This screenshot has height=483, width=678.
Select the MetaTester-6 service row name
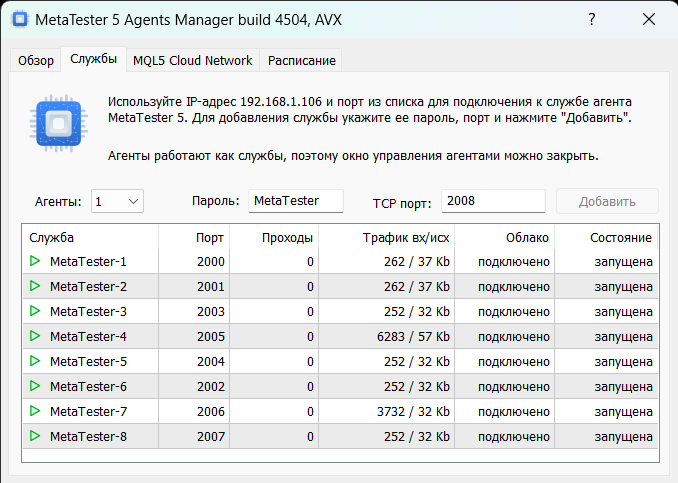point(88,387)
